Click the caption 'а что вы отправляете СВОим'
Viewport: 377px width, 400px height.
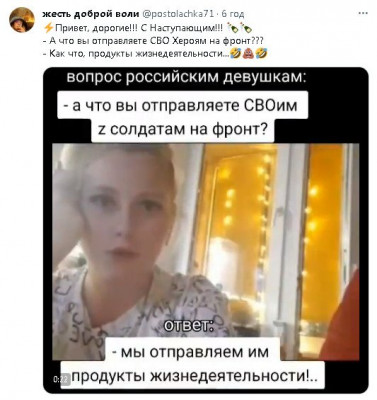click(183, 105)
